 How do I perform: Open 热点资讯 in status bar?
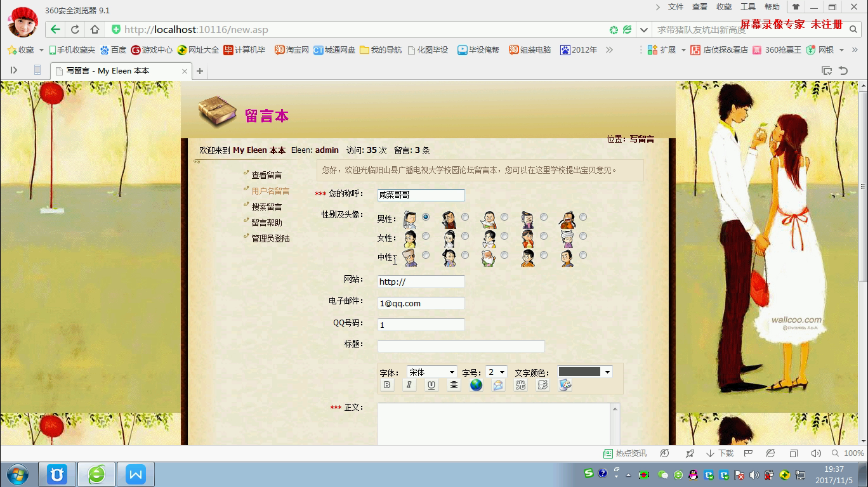pyautogui.click(x=625, y=453)
